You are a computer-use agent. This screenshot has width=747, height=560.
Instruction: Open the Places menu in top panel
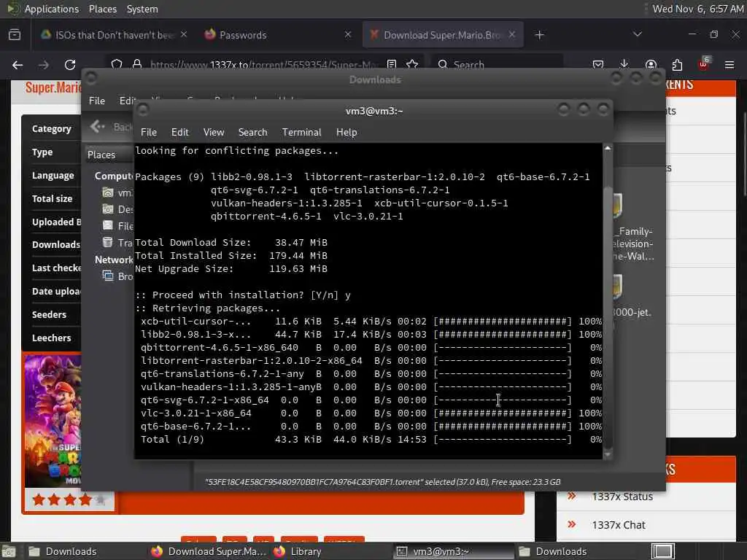tap(102, 9)
